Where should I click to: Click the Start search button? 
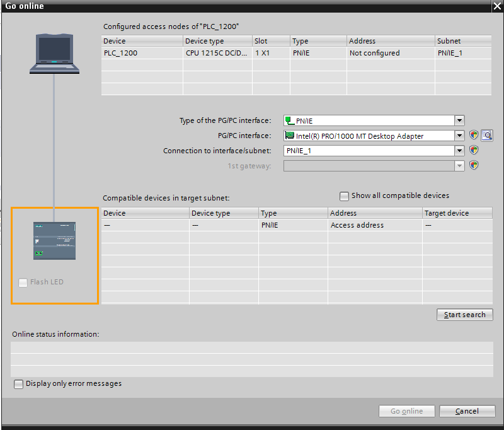click(464, 315)
